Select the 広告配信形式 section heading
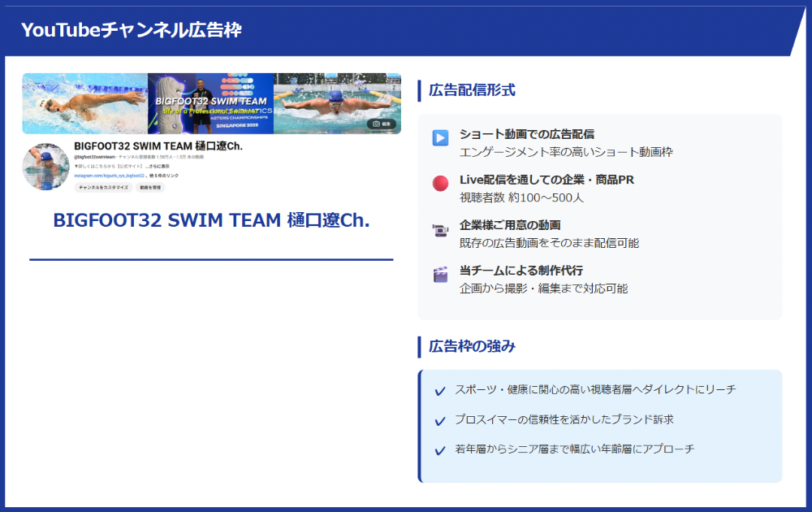Viewport: 812px width, 512px height. [472, 90]
